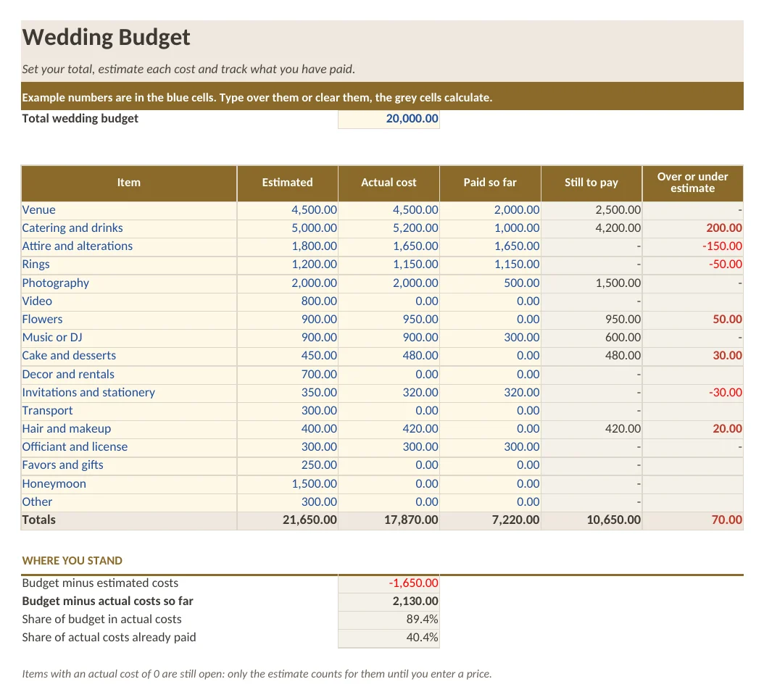
Task: Select Hair and makeup over value 20.00
Action: click(x=693, y=429)
